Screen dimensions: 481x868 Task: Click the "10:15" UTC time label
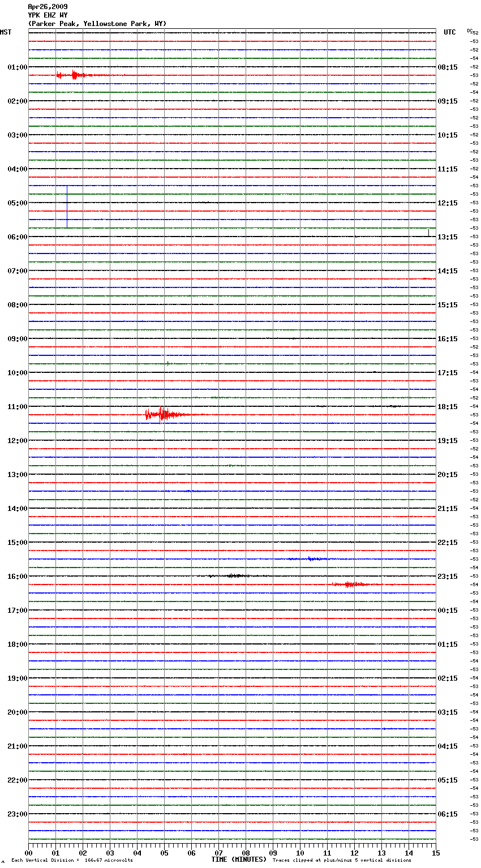(448, 135)
